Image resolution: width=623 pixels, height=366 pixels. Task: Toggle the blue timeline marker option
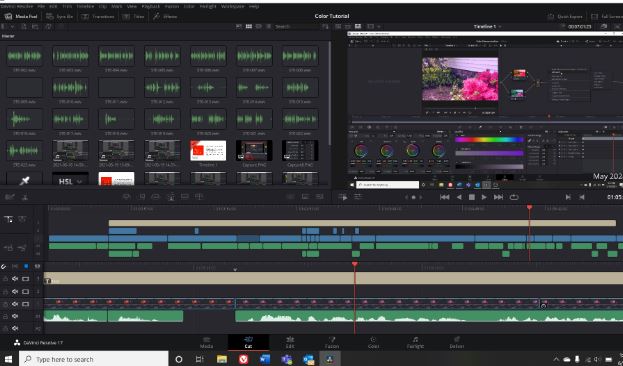(26, 267)
